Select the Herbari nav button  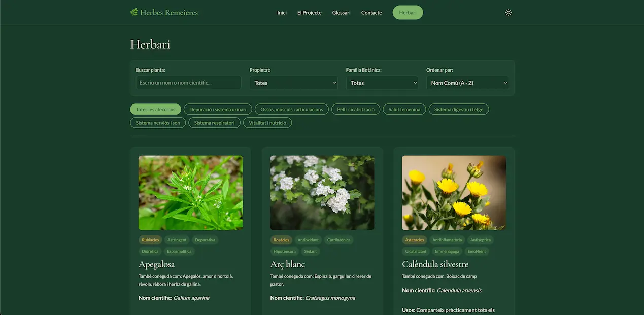click(x=408, y=13)
